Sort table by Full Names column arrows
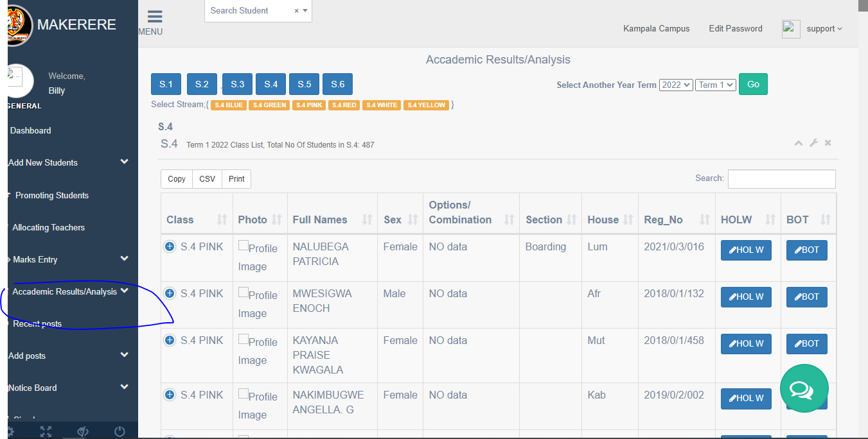Viewport: 868px width, 439px height. point(368,219)
